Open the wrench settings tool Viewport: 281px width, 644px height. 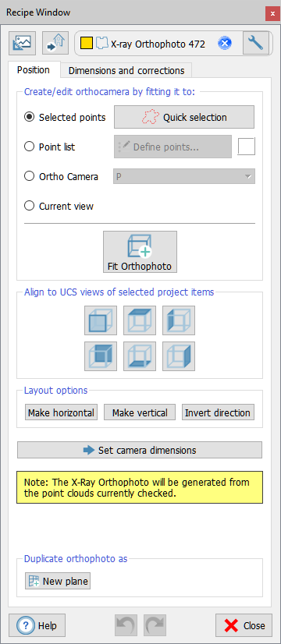click(x=255, y=43)
